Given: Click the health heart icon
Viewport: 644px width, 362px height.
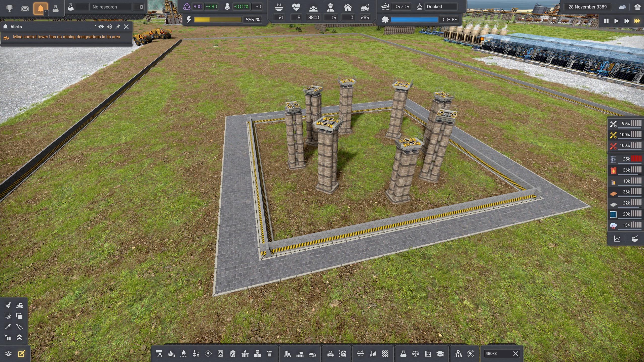Looking at the screenshot, I should pos(296,7).
